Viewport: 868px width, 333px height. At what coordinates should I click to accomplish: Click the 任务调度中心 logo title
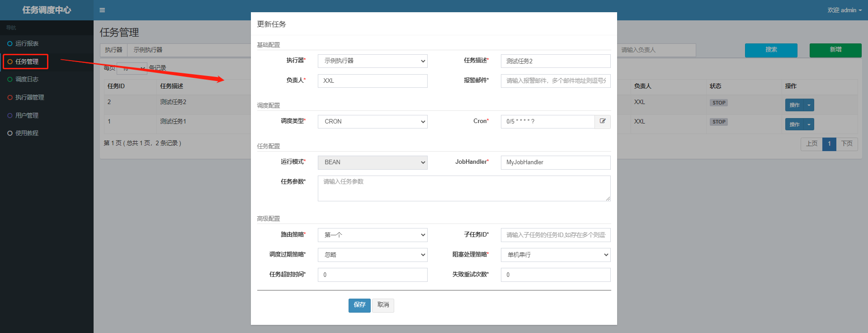(x=47, y=10)
